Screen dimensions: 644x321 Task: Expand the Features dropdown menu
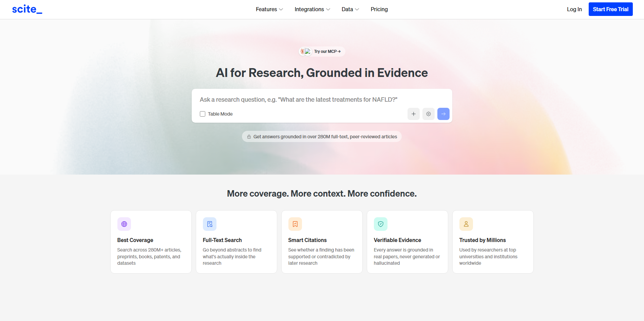(269, 9)
